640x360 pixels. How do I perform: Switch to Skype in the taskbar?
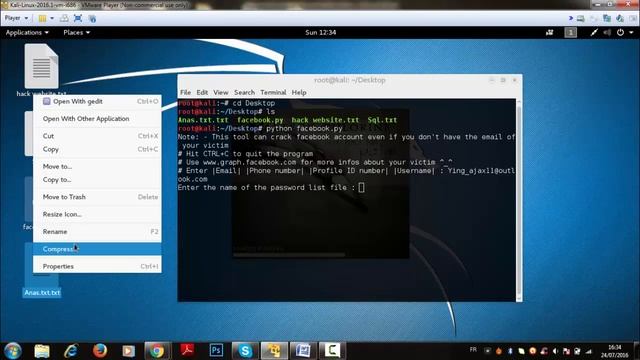tap(245, 351)
